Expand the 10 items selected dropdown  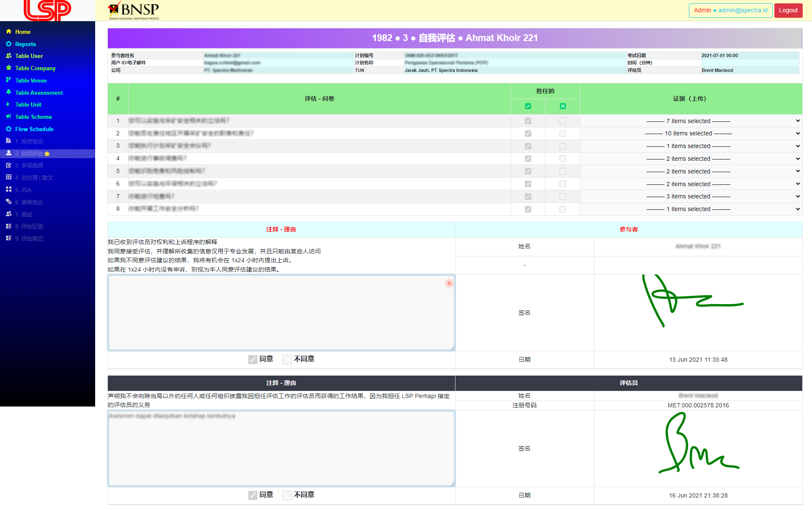tap(691, 133)
